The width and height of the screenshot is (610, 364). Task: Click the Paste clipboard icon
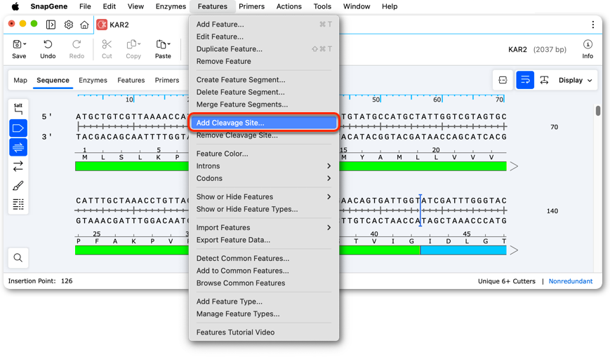click(x=161, y=44)
